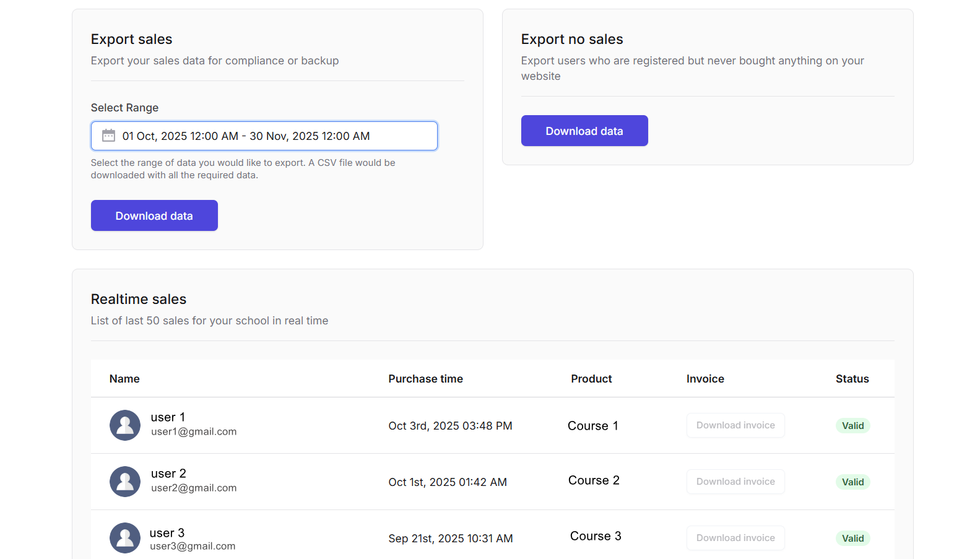Select the user1@gmail.com email text
Viewport: 980px width, 559px height.
point(194,431)
